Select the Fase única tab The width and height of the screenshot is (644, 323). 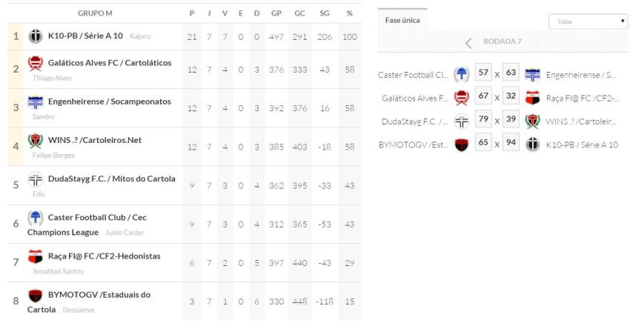[x=402, y=21]
